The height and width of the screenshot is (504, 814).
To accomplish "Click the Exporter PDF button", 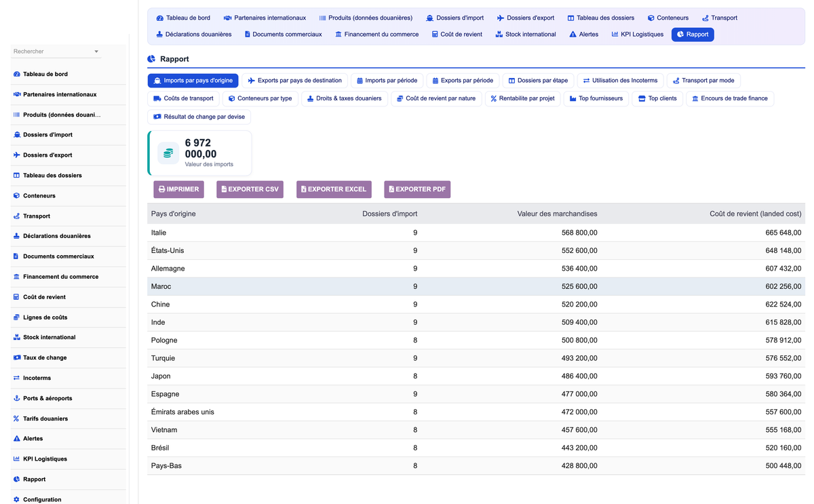I will click(x=417, y=189).
